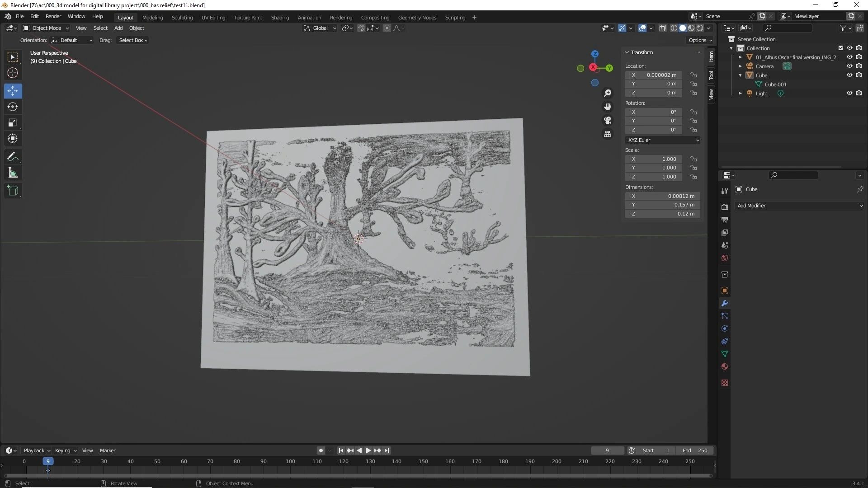Viewport: 868px width, 488px height.
Task: Activate the Rotate tool
Action: tap(13, 107)
